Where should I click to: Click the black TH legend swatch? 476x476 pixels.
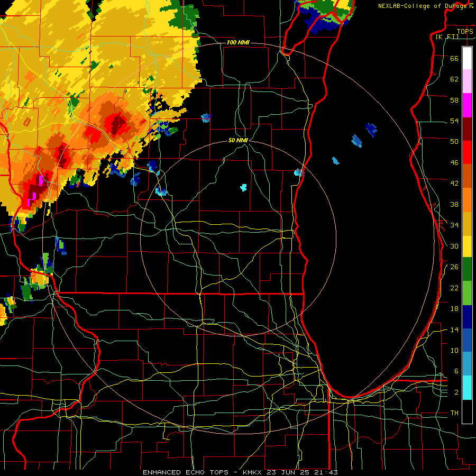pyautogui.click(x=467, y=411)
